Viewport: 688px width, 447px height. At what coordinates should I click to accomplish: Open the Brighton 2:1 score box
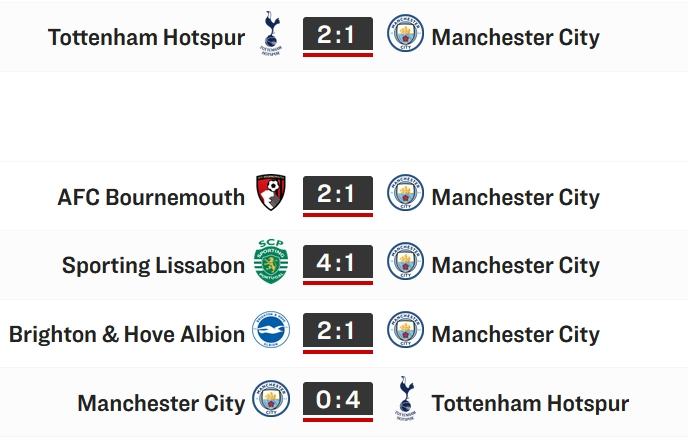click(338, 333)
